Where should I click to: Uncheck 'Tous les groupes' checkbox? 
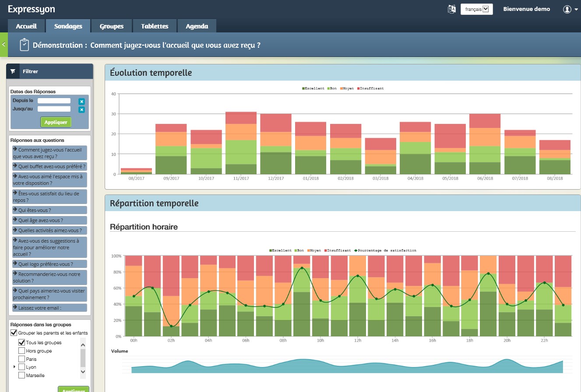point(21,343)
